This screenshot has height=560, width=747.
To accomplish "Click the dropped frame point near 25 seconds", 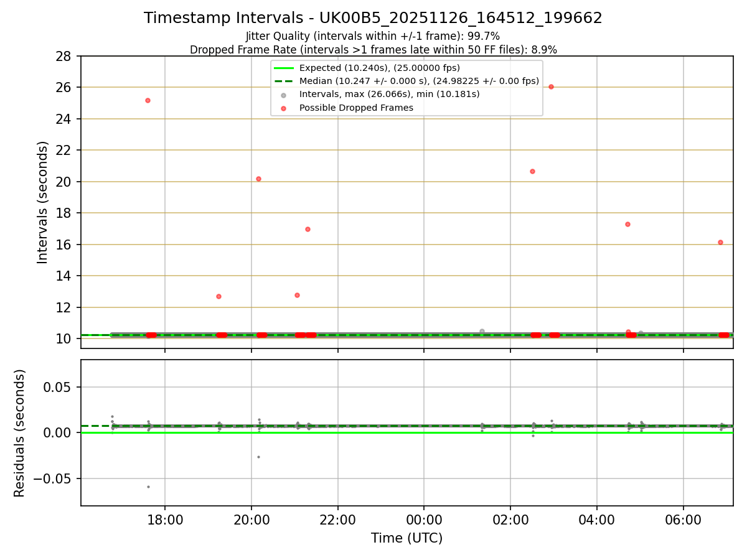I will [148, 100].
